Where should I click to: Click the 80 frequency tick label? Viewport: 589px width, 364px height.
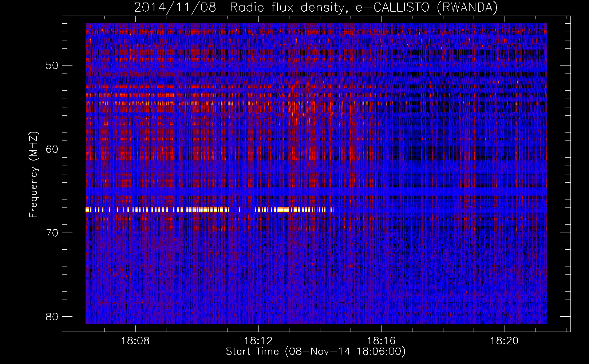[x=52, y=317]
